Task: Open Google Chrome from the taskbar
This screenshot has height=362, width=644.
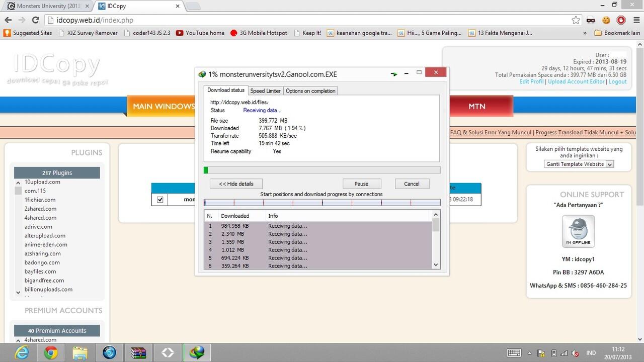Action: (x=51, y=352)
